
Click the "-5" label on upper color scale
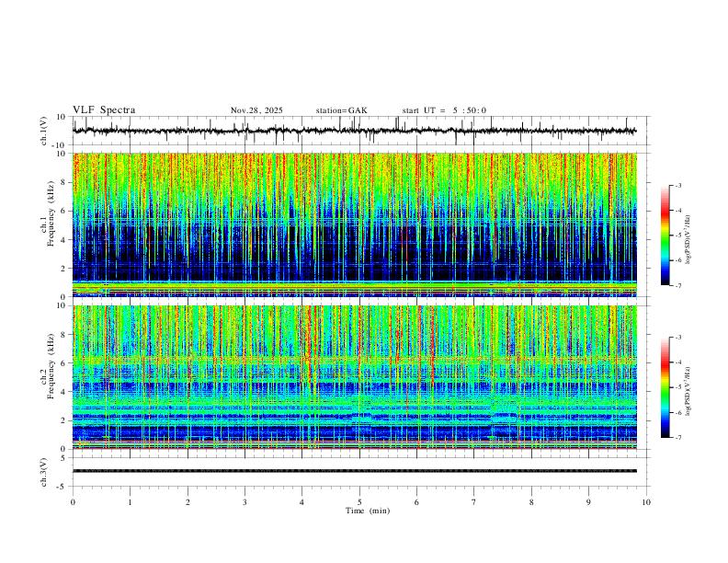pos(677,236)
